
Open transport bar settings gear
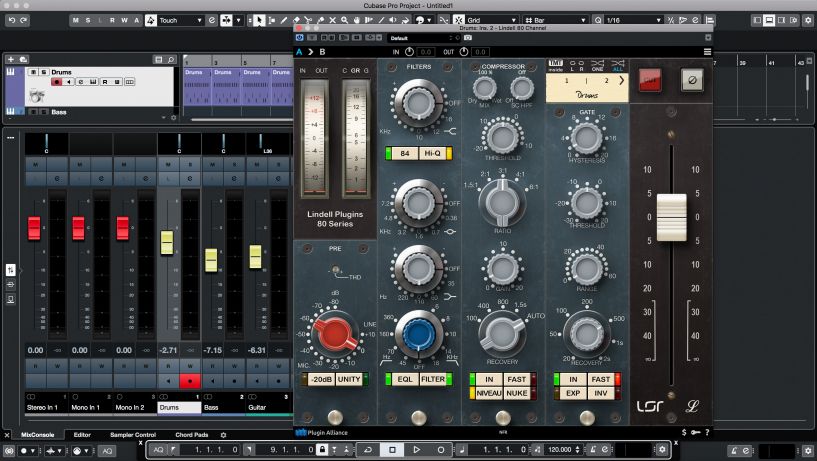coord(662,449)
